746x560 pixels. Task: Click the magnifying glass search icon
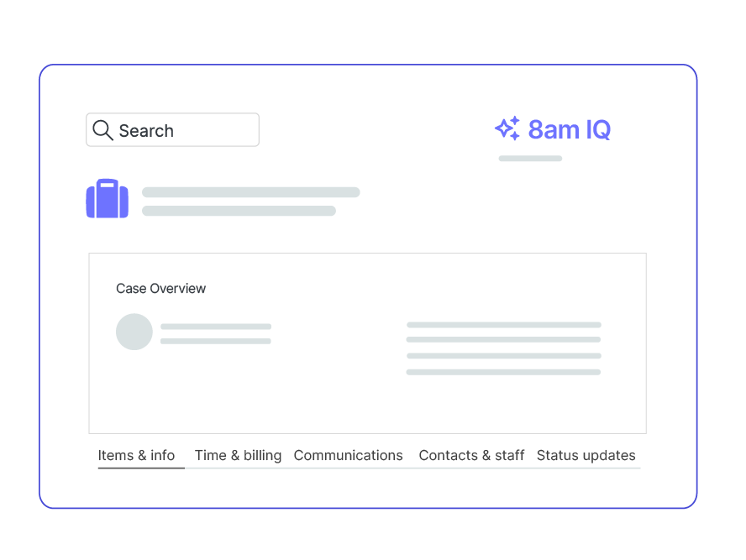coord(102,130)
